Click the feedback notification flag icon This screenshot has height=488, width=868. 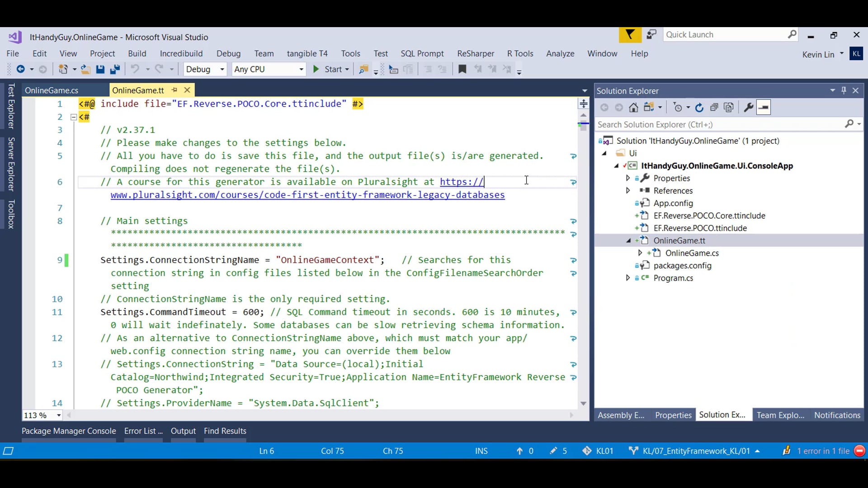(x=630, y=35)
